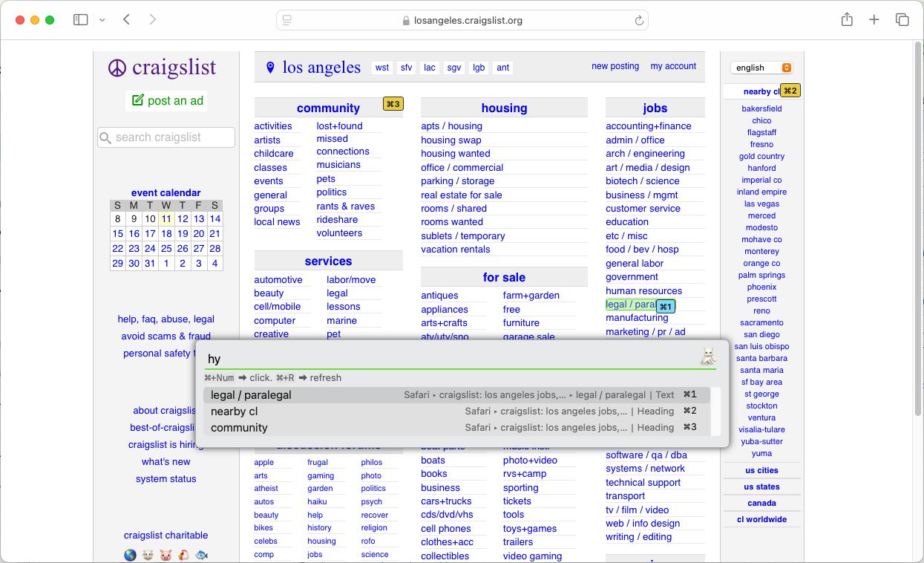Open the services section heading
The width and height of the screenshot is (924, 563).
(x=328, y=261)
